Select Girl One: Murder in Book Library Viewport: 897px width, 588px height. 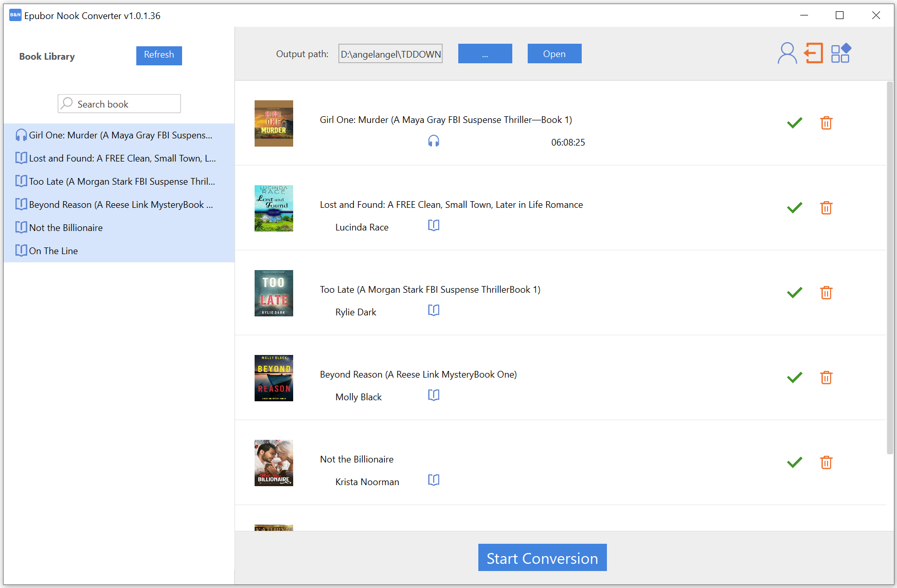(x=119, y=135)
